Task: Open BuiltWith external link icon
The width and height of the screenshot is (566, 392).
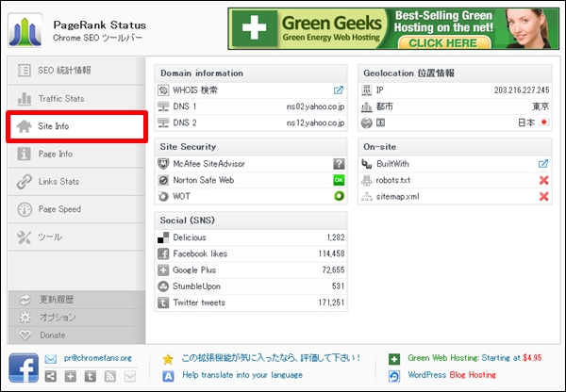Action: pos(543,164)
